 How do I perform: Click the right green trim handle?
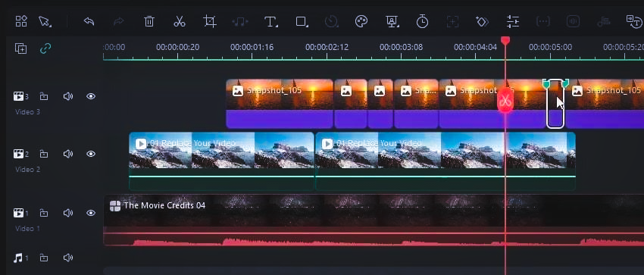[x=565, y=84]
